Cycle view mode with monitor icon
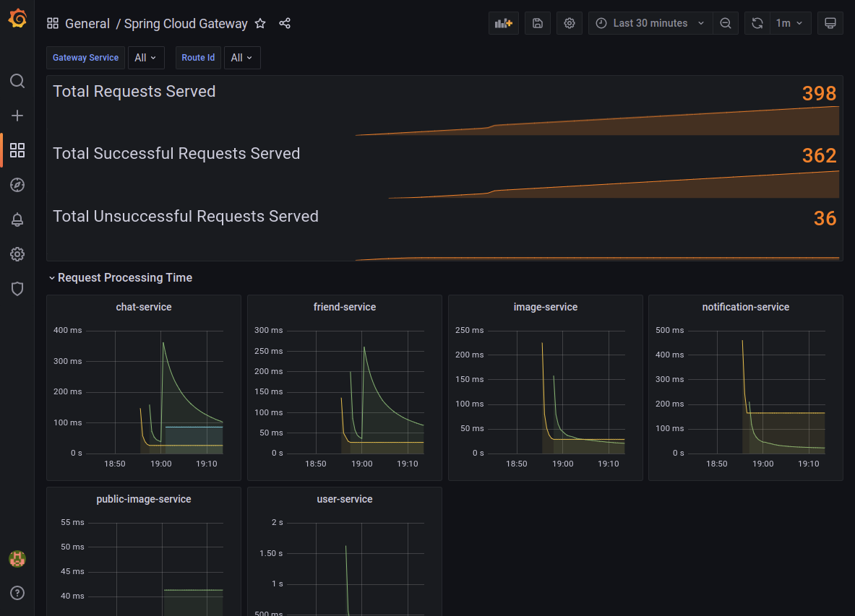This screenshot has height=616, width=855. click(x=830, y=23)
